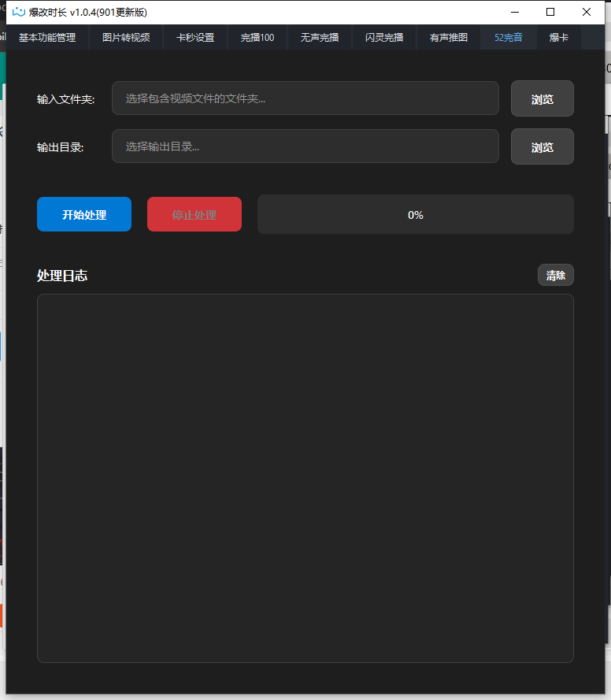The width and height of the screenshot is (611, 700).
Task: Click the 输入文件夹 path input field
Action: coord(305,98)
